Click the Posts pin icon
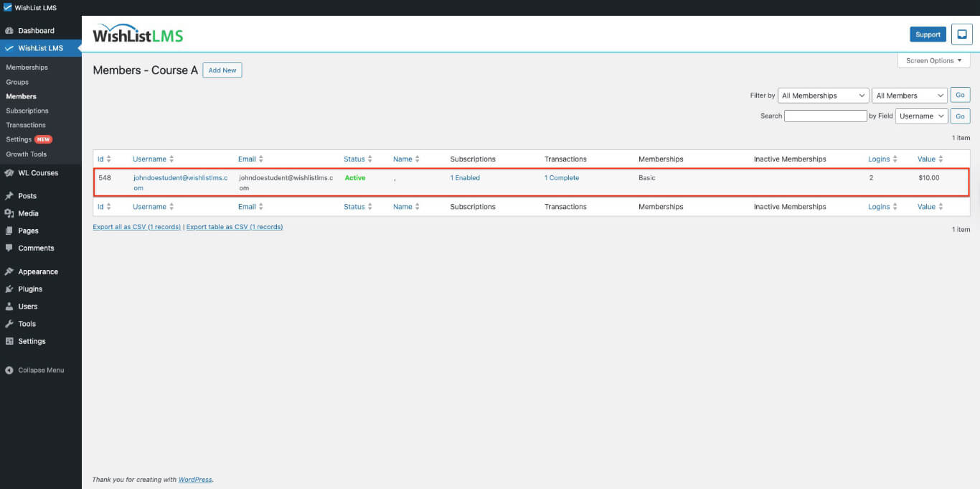This screenshot has width=980, height=489. click(x=9, y=196)
